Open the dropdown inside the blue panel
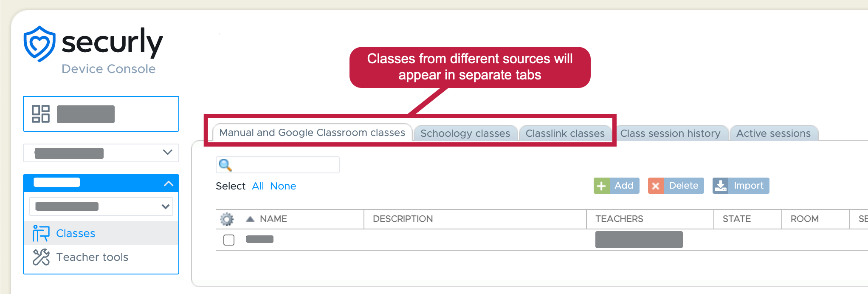Image resolution: width=868 pixels, height=294 pixels. [x=101, y=206]
